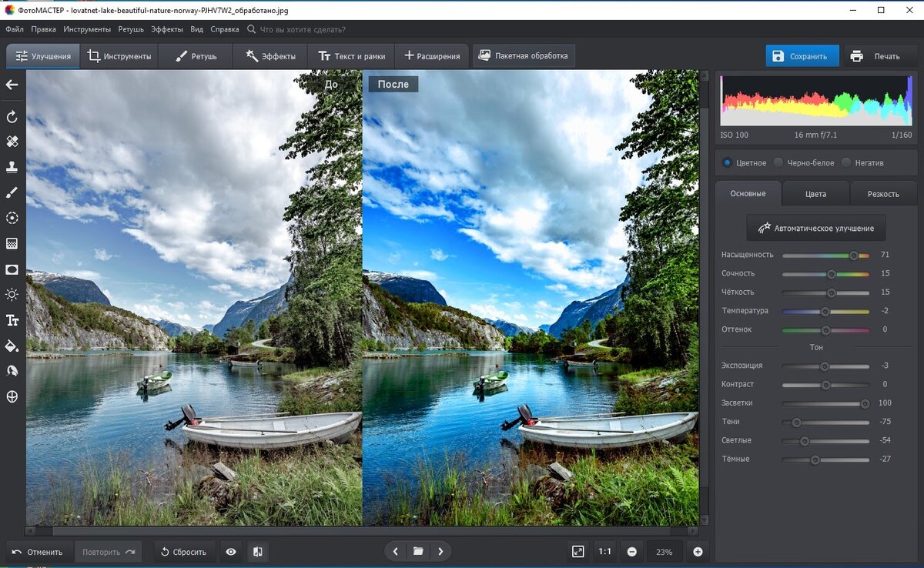Select the text tool in sidebar
This screenshot has height=568, width=924.
click(x=12, y=320)
